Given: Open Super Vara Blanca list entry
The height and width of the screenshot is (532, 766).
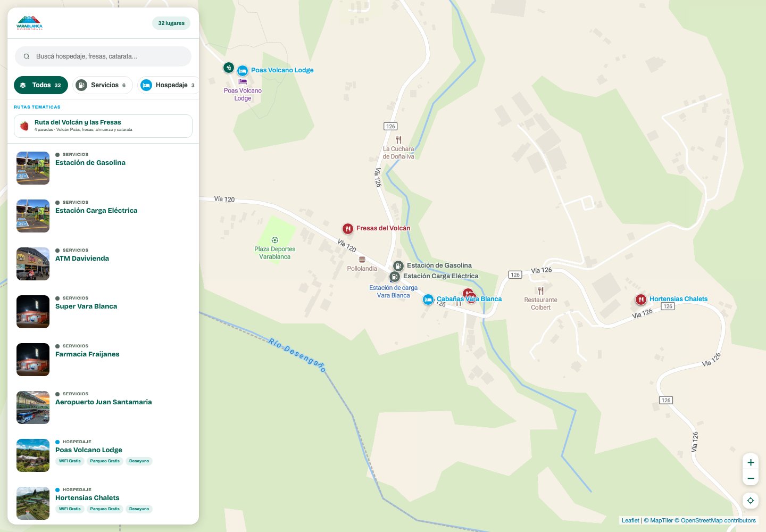Looking at the screenshot, I should point(103,312).
